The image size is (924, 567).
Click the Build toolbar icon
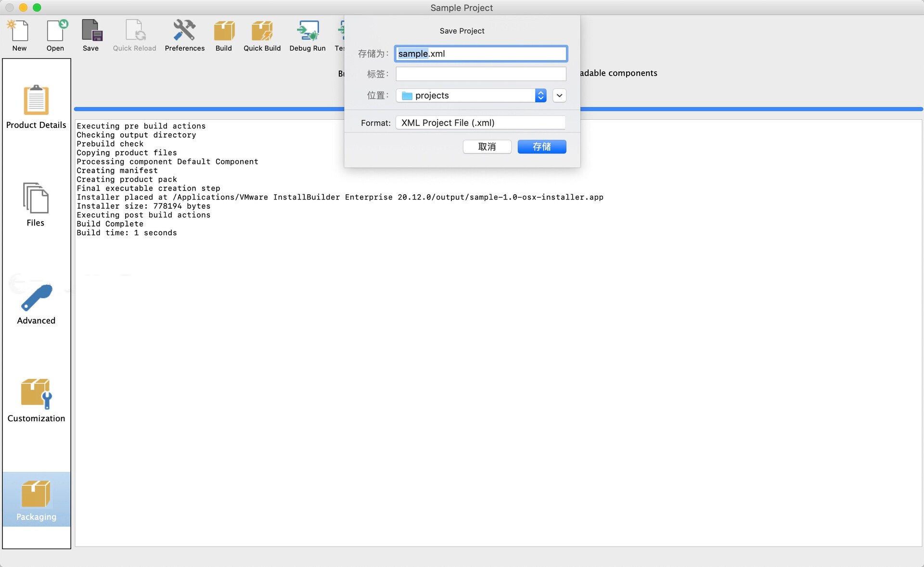pyautogui.click(x=224, y=35)
